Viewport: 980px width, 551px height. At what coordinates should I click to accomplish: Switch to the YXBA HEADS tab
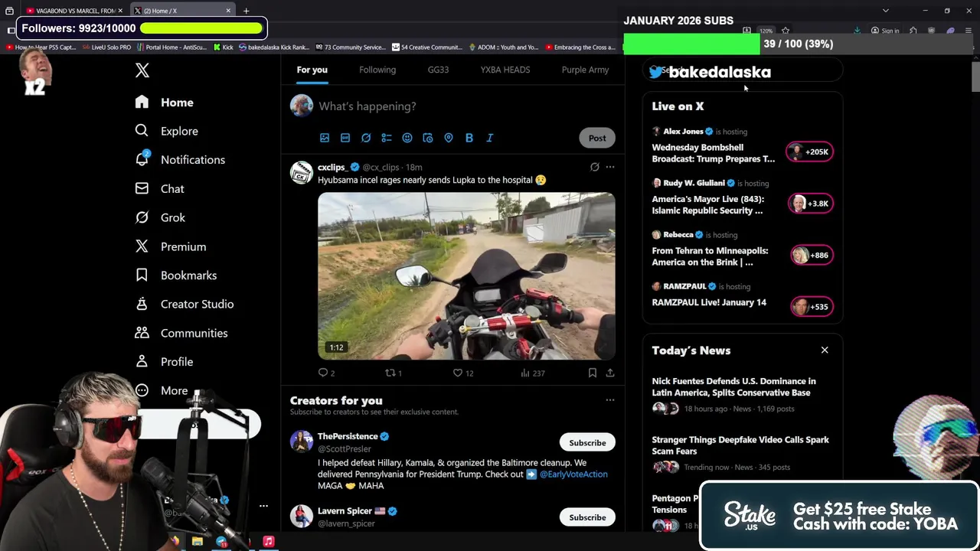(x=505, y=70)
